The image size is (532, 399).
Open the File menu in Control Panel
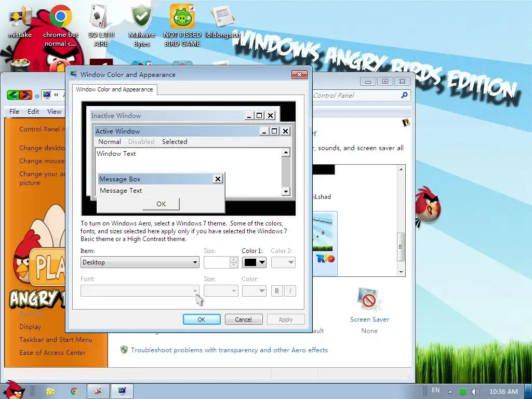[14, 111]
